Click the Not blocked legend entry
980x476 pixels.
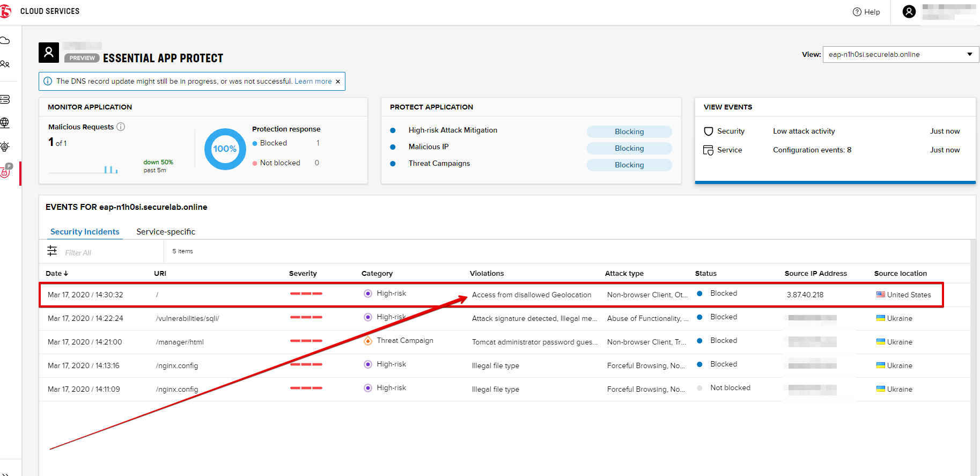[280, 163]
